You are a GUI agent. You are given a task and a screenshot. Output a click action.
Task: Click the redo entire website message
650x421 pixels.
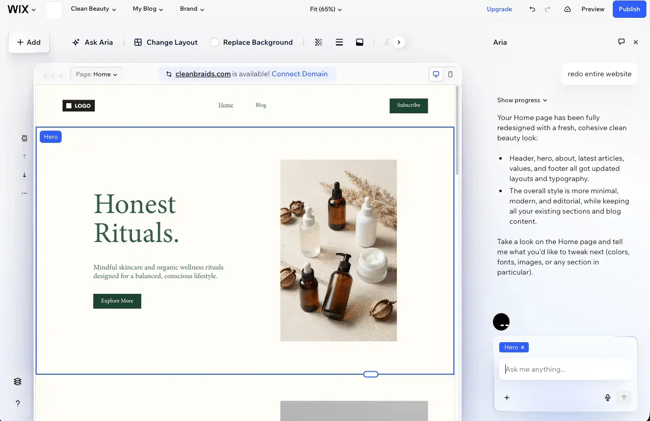pos(599,74)
